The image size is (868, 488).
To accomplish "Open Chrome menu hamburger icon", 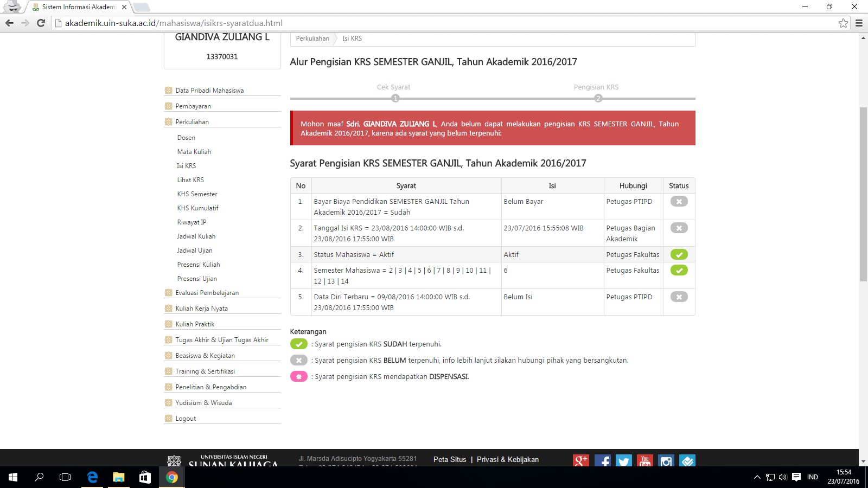I will click(x=859, y=23).
